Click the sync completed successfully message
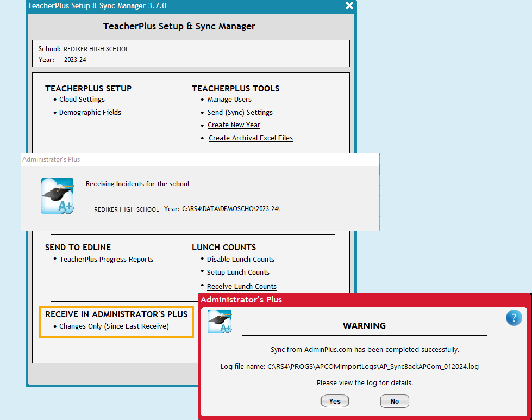This screenshot has height=420, width=532. pyautogui.click(x=365, y=349)
